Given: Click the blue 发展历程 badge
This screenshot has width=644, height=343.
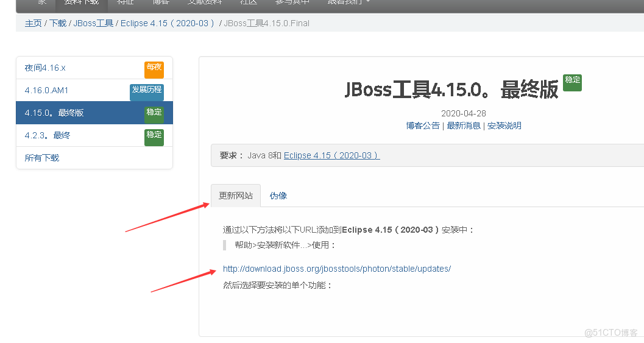Looking at the screenshot, I should pos(147,92).
